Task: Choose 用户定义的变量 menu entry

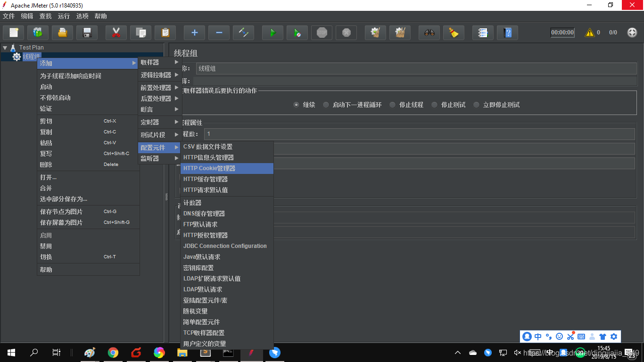Action: click(227, 344)
